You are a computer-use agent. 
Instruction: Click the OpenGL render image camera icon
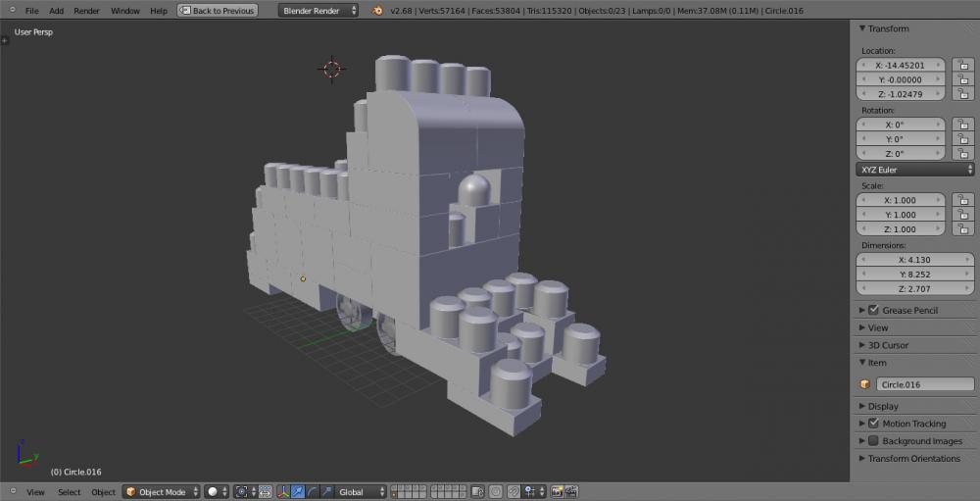tap(556, 491)
